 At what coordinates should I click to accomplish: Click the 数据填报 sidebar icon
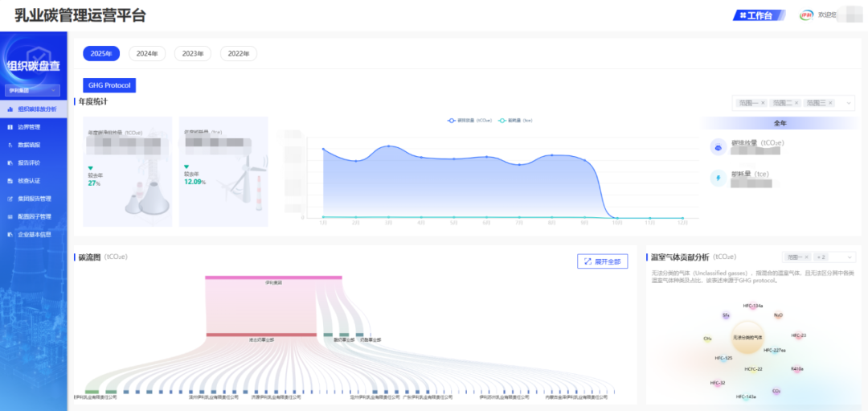[x=10, y=145]
